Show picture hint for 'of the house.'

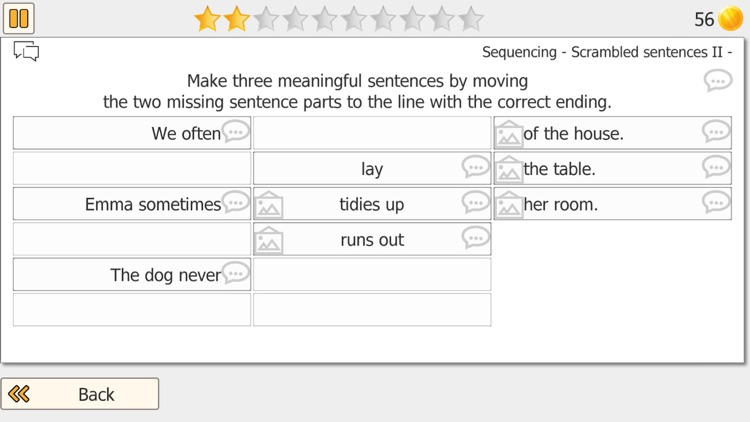click(x=508, y=133)
